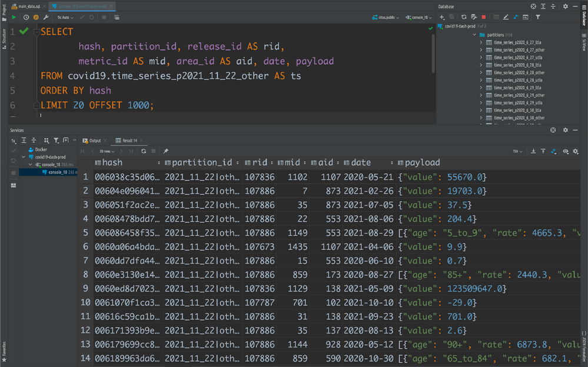Collapse all in Services tree

pos(34,140)
